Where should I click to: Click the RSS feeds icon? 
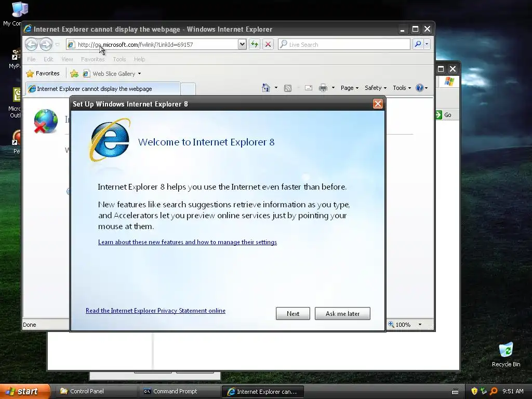288,88
